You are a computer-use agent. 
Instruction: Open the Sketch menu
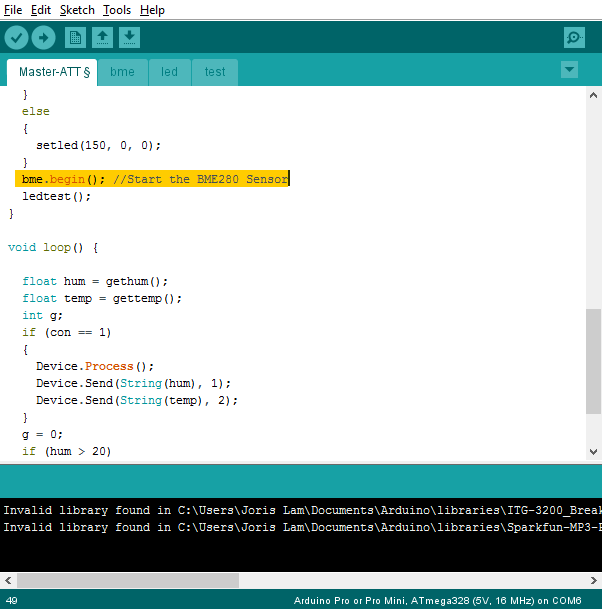pos(77,10)
